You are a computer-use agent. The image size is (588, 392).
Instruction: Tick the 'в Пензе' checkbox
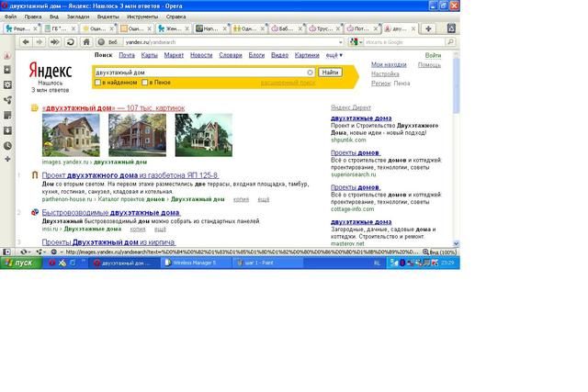145,83
